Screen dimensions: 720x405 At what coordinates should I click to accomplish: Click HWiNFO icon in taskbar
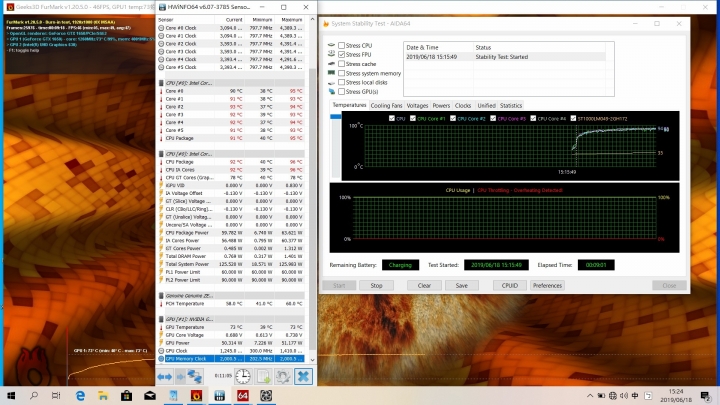[x=219, y=395]
